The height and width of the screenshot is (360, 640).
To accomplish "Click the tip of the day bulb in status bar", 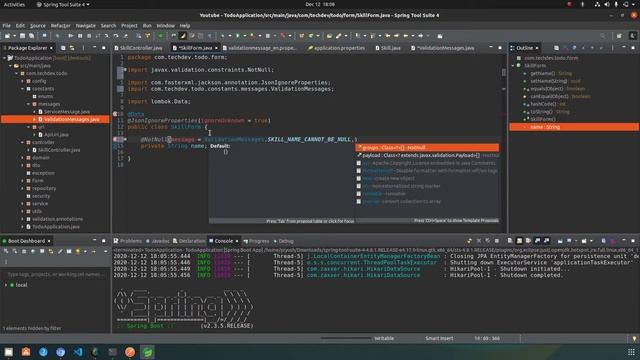I will tap(634, 338).
